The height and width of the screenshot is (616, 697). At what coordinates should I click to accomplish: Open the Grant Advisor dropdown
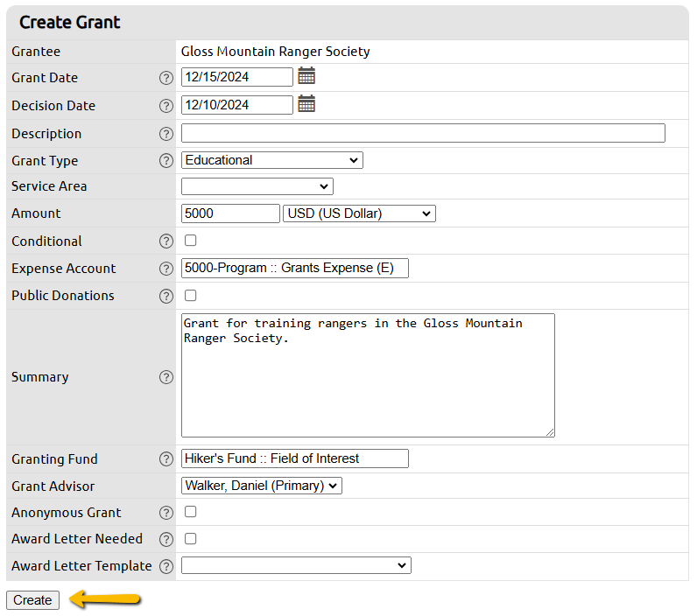[261, 486]
